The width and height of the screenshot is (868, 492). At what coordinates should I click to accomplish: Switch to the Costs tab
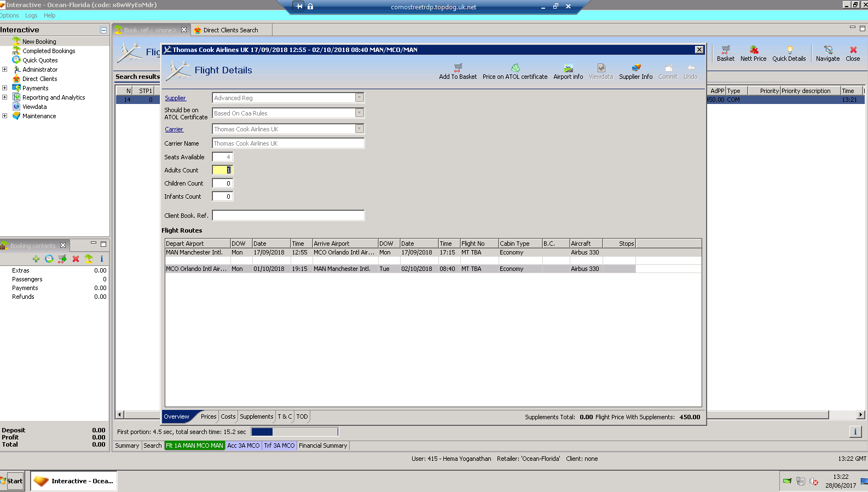(x=228, y=416)
